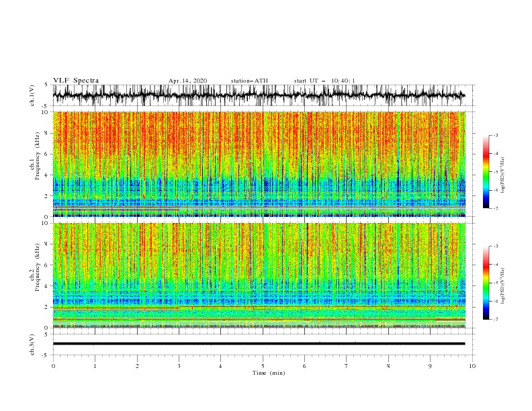This screenshot has width=532, height=411.
Task: Click the 'Time (min)' axis title
Action: pyautogui.click(x=269, y=373)
